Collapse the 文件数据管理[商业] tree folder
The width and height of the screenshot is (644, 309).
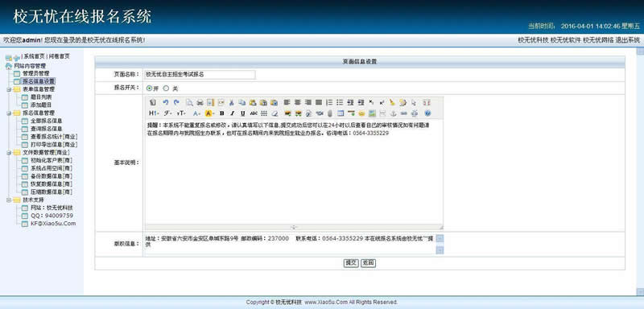(x=9, y=152)
